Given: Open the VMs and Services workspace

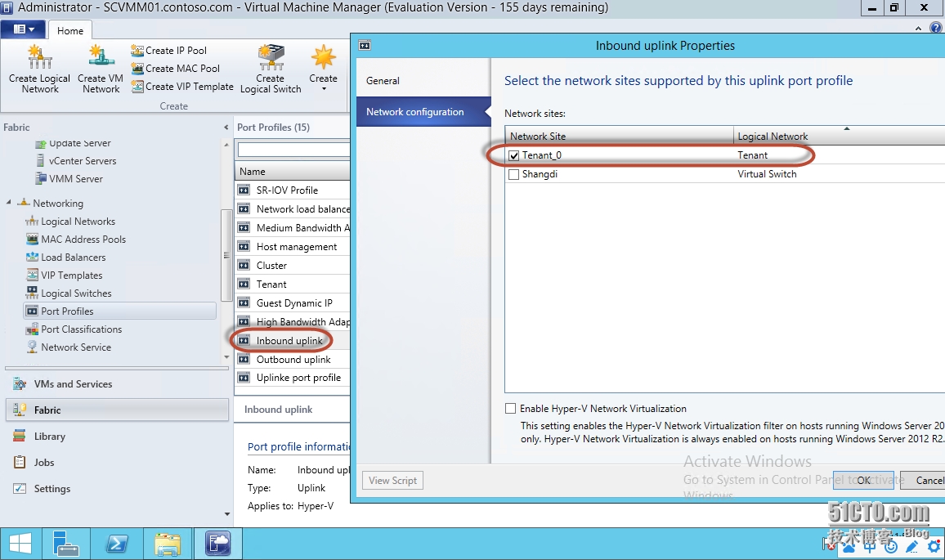Looking at the screenshot, I should 117,384.
